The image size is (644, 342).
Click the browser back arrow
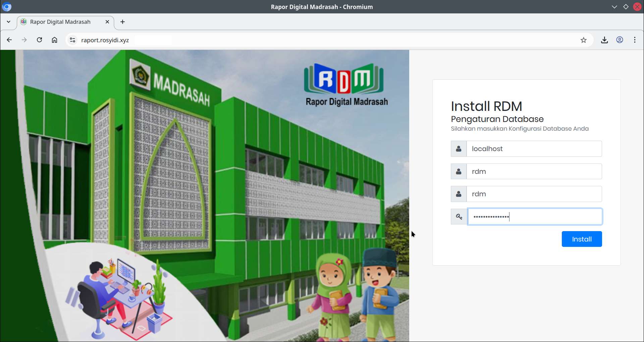tap(9, 40)
